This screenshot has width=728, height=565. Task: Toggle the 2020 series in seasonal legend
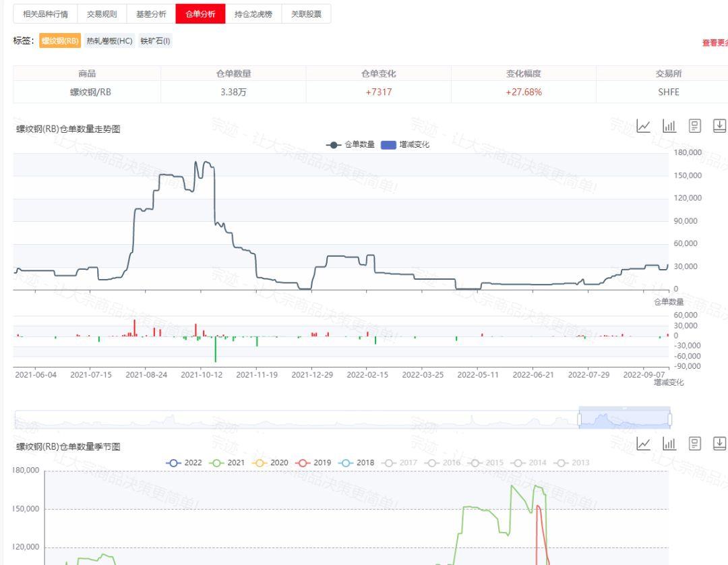(x=270, y=463)
